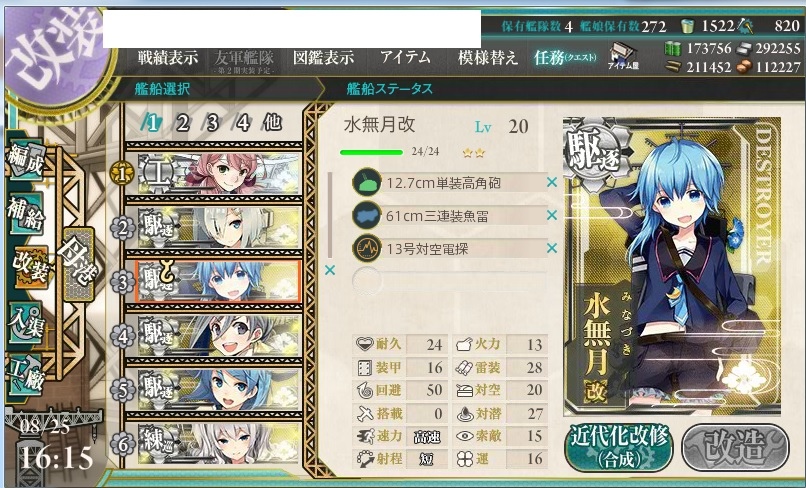
Task: Switch to fleet tab 2
Action: coord(182,123)
